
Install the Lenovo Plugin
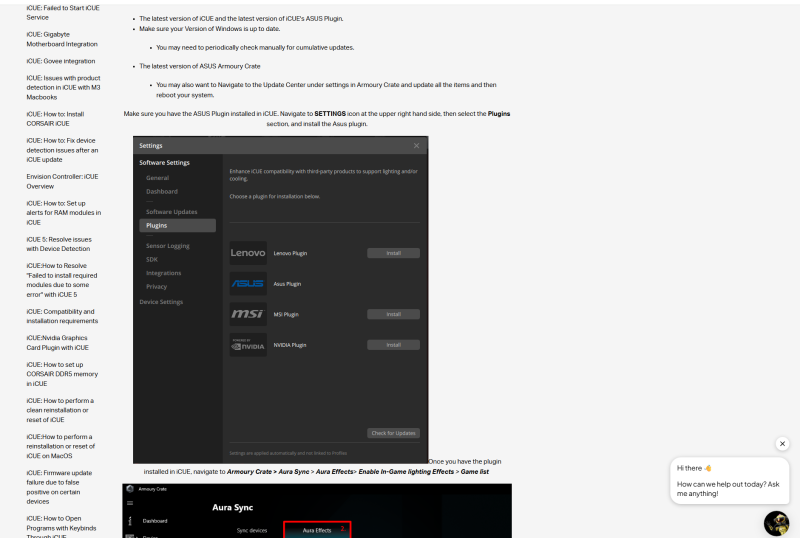click(x=393, y=253)
